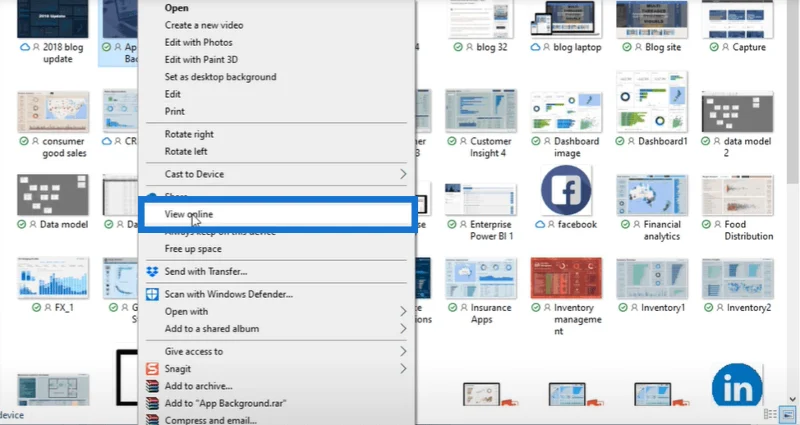Select Send with Transfer entry
Viewport: 800px width, 425px height.
206,271
